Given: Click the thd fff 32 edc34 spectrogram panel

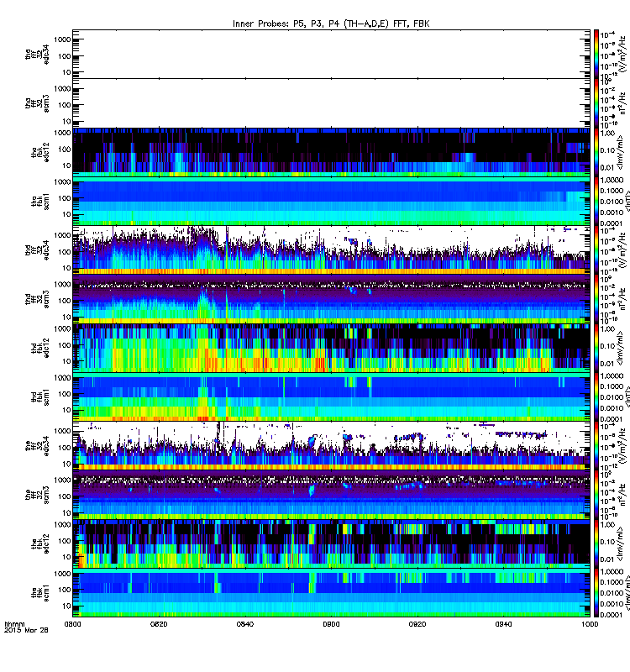Looking at the screenshot, I should [331, 249].
